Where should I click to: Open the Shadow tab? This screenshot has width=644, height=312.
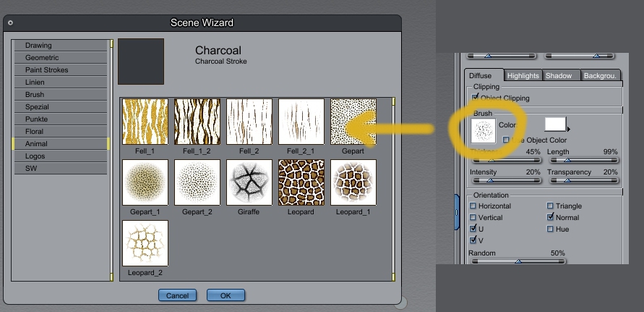(559, 75)
